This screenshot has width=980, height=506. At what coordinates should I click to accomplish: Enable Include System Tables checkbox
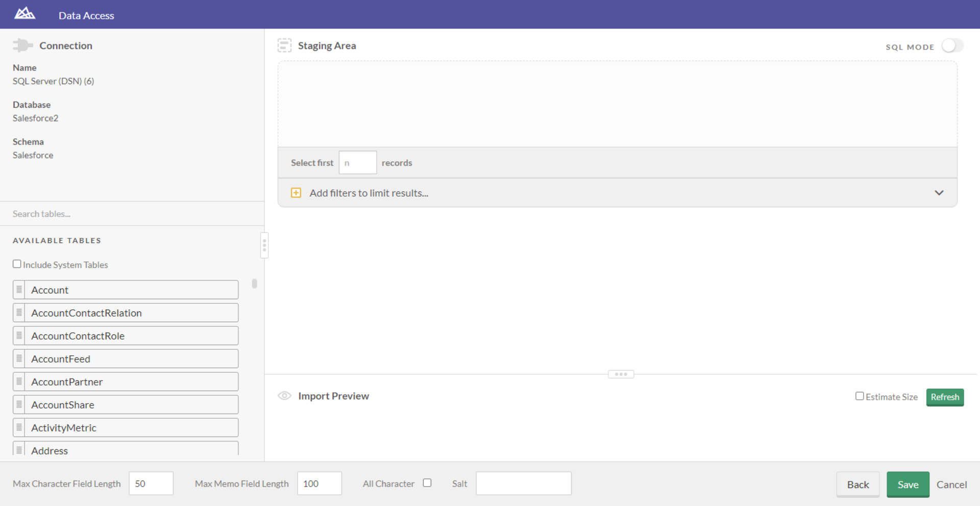click(x=17, y=264)
